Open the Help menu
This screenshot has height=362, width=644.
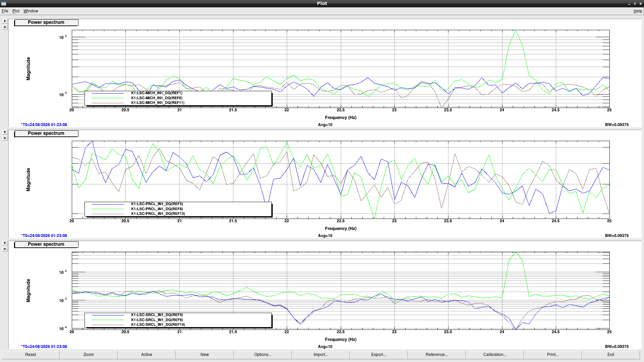click(x=637, y=11)
